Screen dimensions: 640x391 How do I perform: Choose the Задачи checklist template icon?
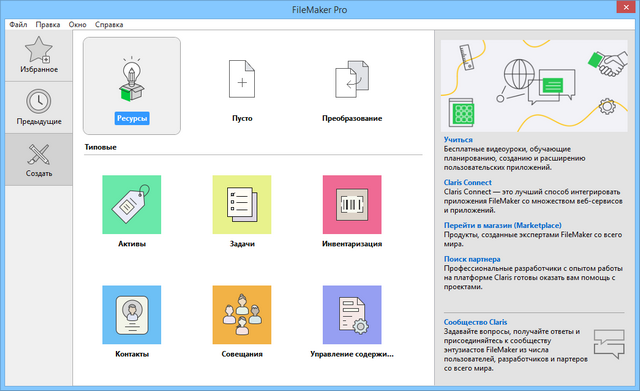pos(242,204)
